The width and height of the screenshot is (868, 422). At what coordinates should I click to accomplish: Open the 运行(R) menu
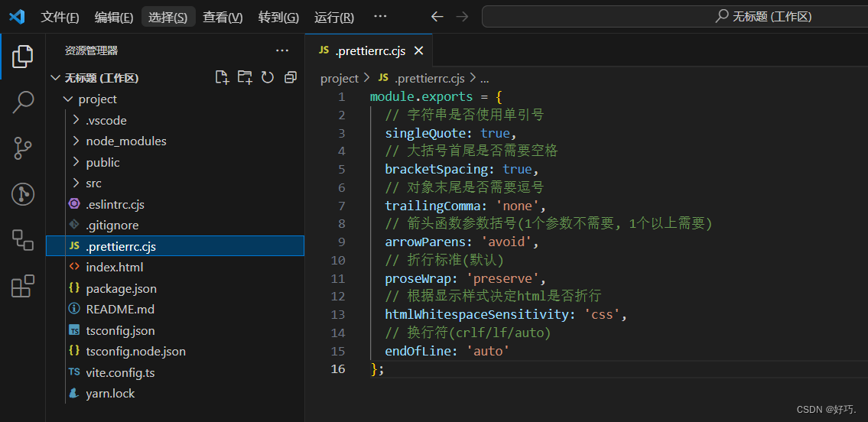tap(334, 17)
